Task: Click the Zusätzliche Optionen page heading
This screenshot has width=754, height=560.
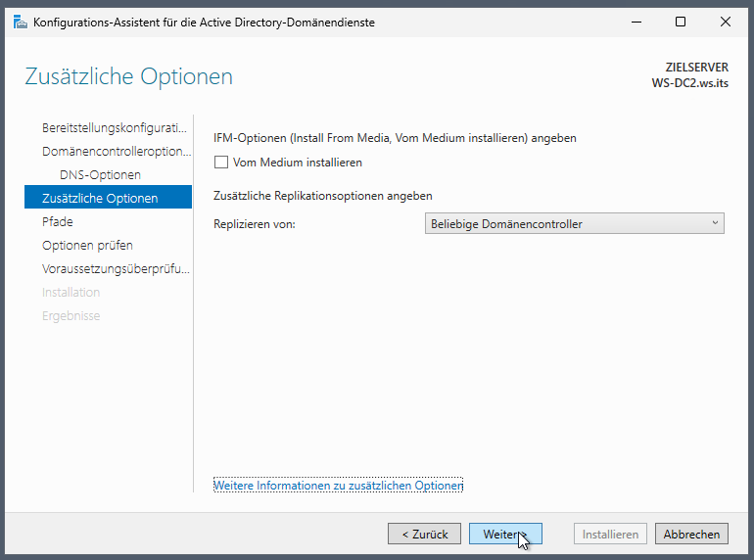Action: [x=129, y=76]
